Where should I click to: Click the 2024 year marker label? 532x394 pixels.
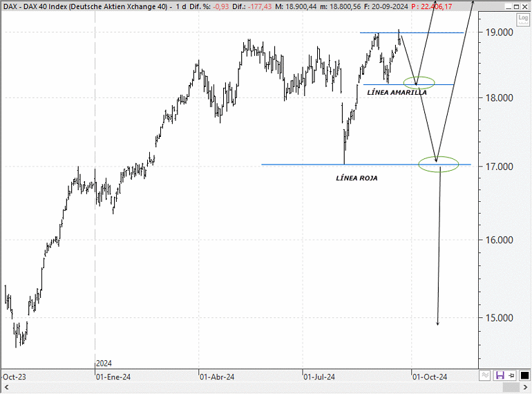[x=104, y=364]
